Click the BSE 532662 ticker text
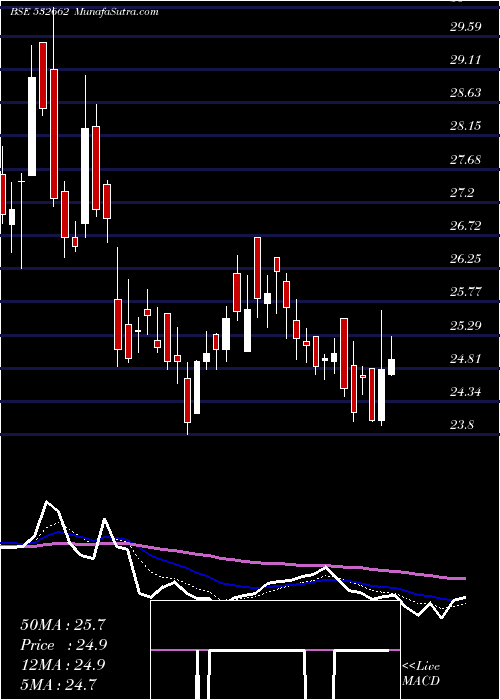The image size is (500, 700). click(x=39, y=12)
